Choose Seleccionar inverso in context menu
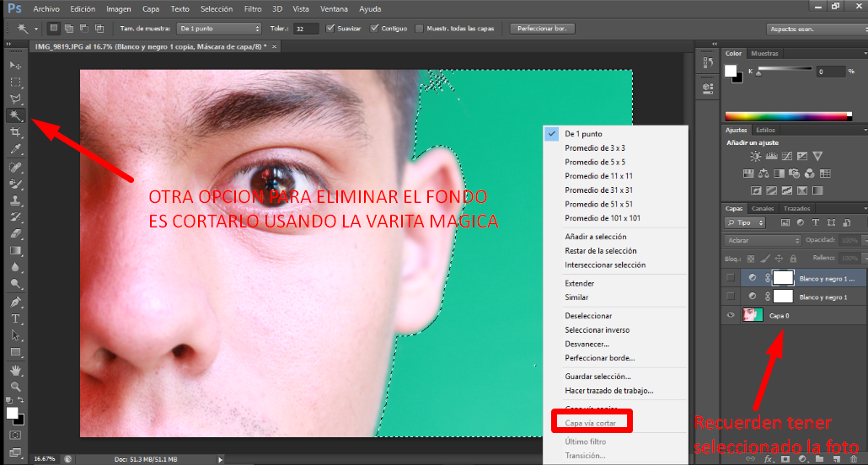 [597, 330]
